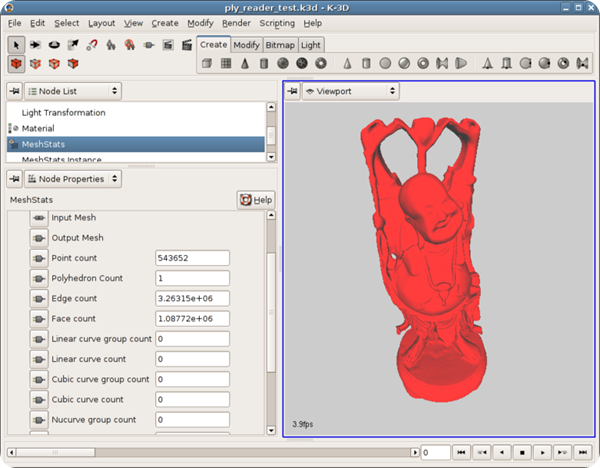The image size is (600, 468).
Task: Open the Edge count property connection menu
Action: 39,299
